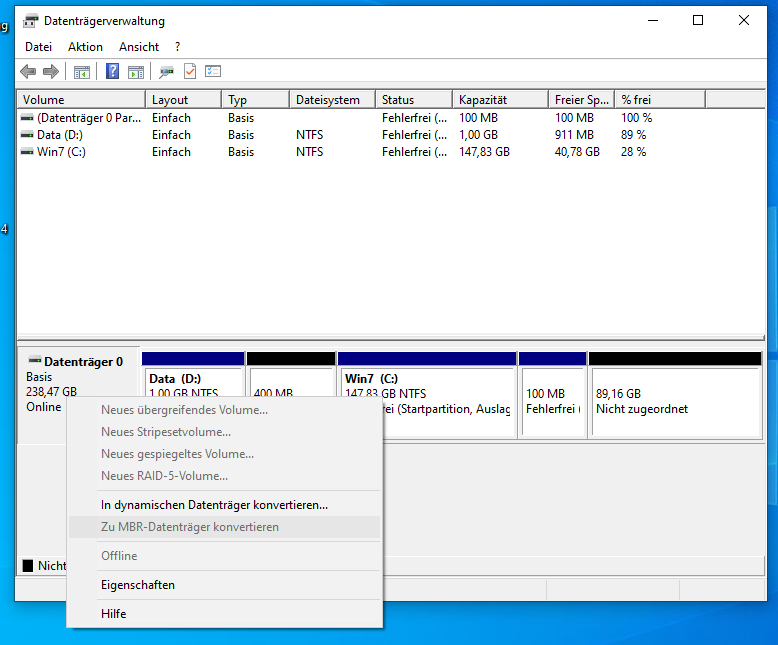778x645 pixels.
Task: Click the '147,83 GB' capacity cell
Action: point(484,152)
